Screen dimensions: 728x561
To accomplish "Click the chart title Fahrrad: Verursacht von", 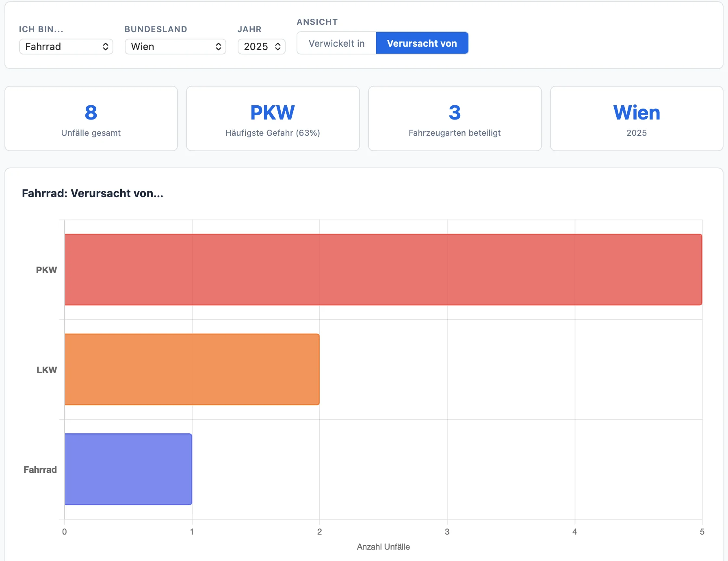I will click(x=93, y=194).
